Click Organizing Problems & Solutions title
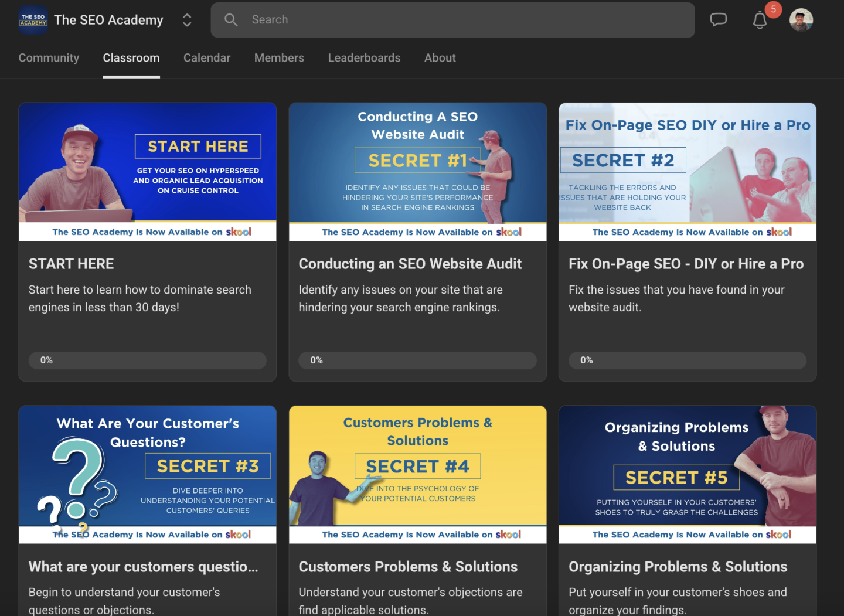 (x=678, y=567)
